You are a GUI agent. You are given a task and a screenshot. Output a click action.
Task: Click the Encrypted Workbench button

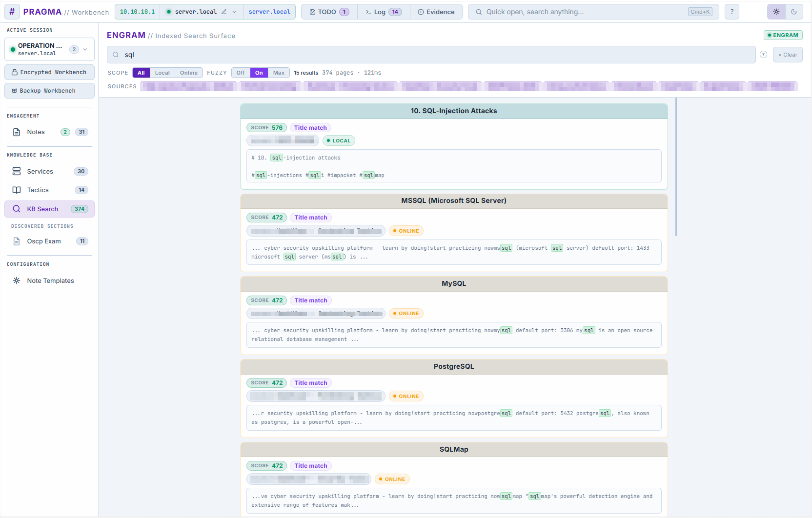50,72
